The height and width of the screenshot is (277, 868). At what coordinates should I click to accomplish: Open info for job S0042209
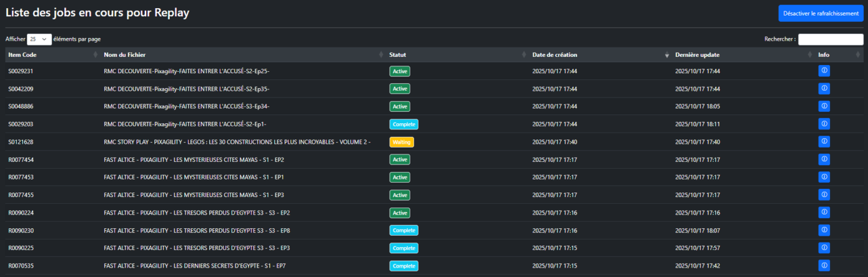click(x=824, y=88)
